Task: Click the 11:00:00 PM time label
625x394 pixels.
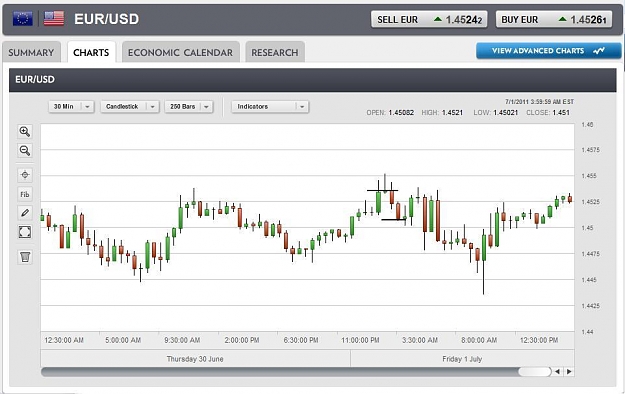Action: pos(360,340)
